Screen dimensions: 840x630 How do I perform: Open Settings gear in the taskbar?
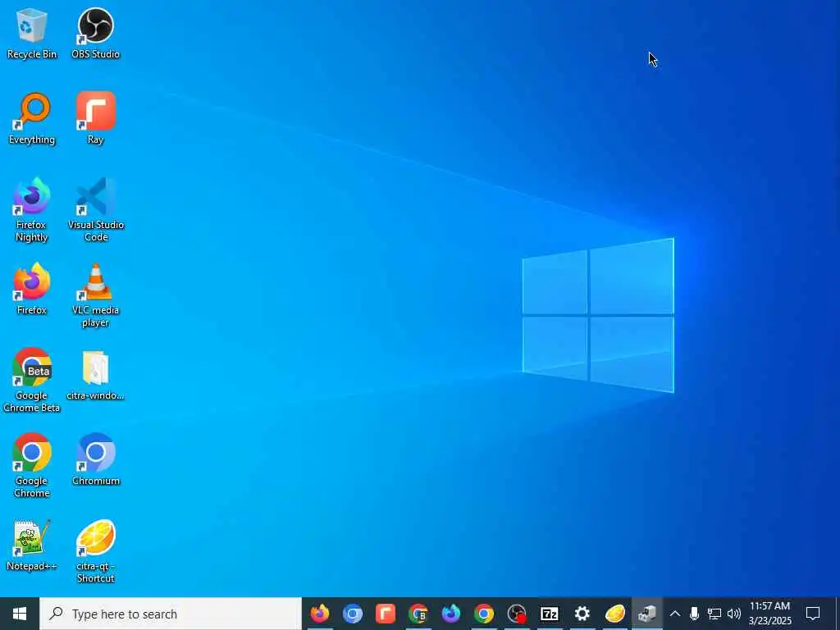[x=582, y=614]
